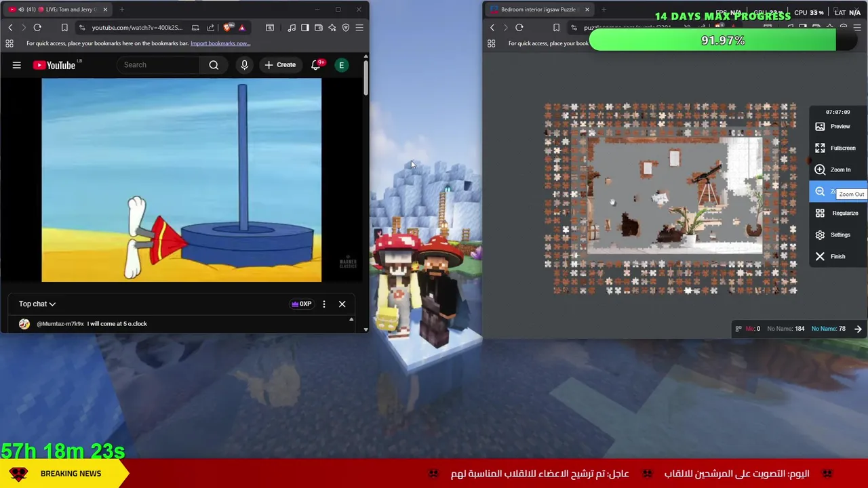Focus the YouTube Search field
868x488 pixels.
click(159, 65)
